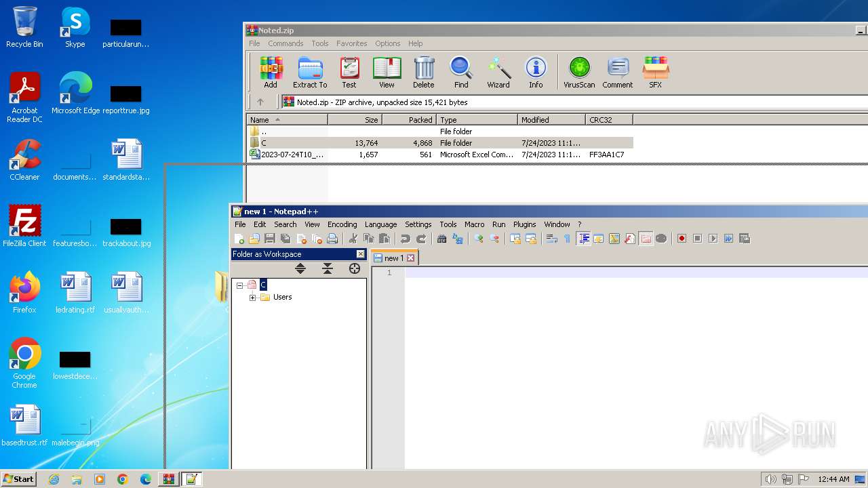The width and height of the screenshot is (868, 488).
Task: Open the Macro menu
Action: [x=474, y=224]
